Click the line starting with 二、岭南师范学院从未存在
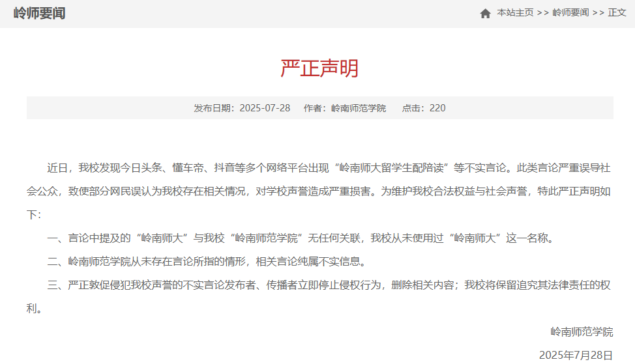Screen dimensions: 635x364 click(x=207, y=262)
